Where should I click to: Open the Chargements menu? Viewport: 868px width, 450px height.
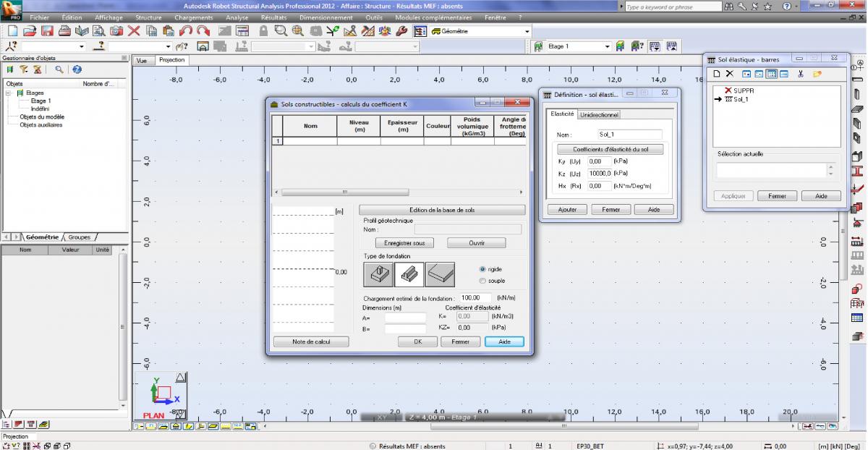point(193,17)
